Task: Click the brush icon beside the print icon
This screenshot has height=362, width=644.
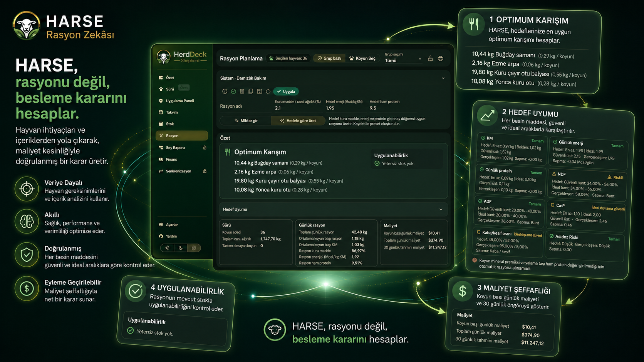Action: pos(430,58)
